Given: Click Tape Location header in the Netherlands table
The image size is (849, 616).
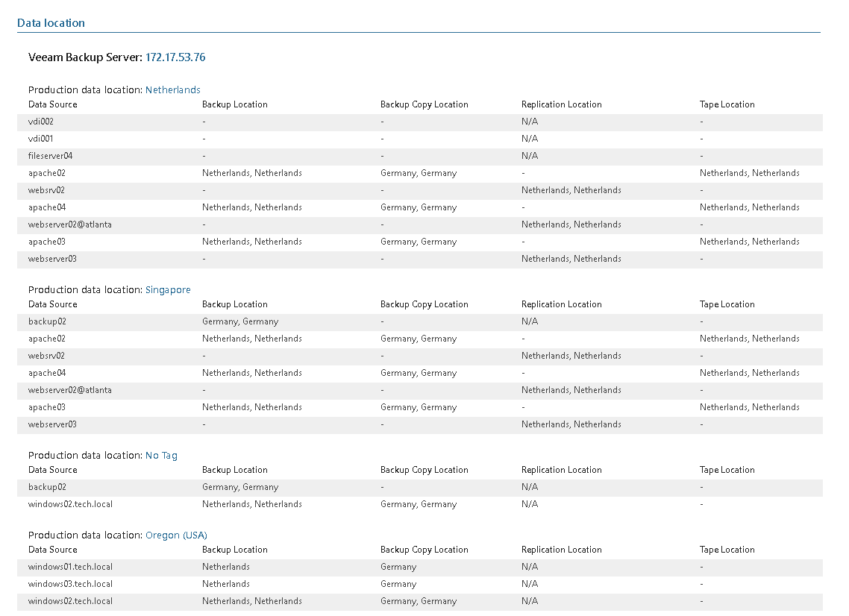Looking at the screenshot, I should (727, 104).
